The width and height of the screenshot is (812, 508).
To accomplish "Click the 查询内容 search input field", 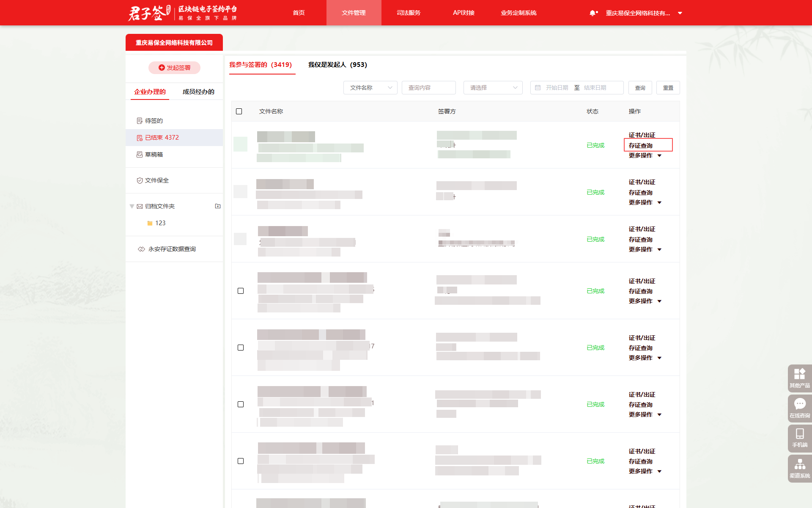I will (428, 88).
